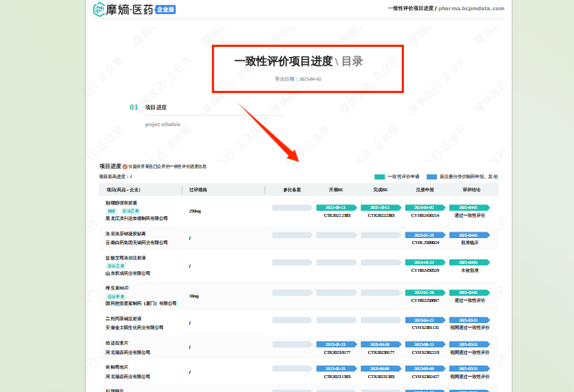Open the pharma.bcpmdata.com link in header
Viewport: 574px width, 392px height.
coord(471,8)
